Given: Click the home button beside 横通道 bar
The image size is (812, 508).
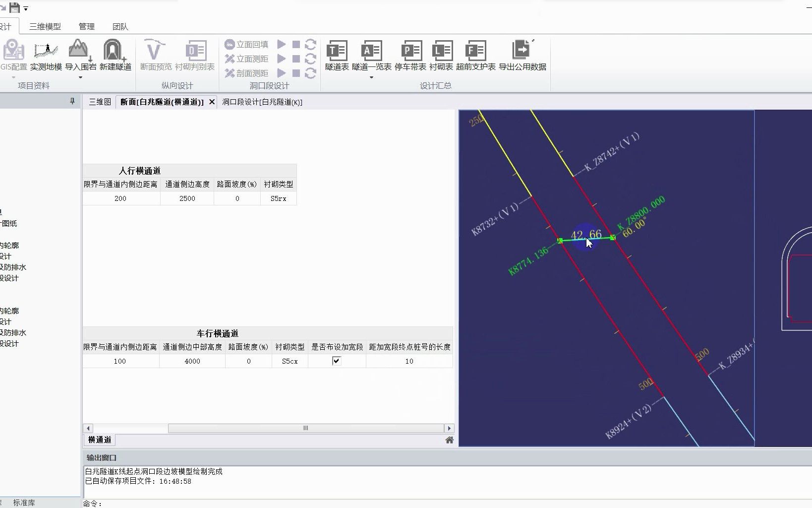Looking at the screenshot, I should [x=449, y=440].
